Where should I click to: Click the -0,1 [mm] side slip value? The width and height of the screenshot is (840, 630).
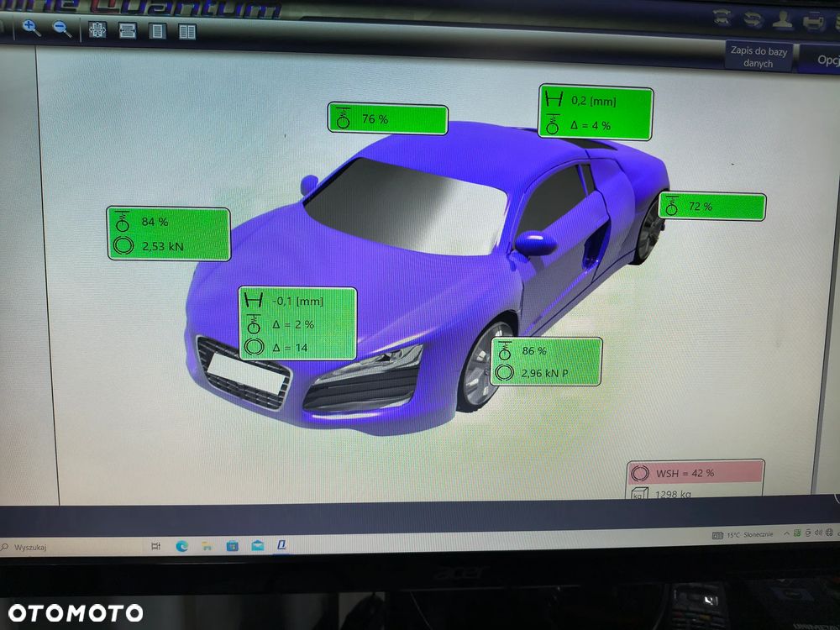coord(297,301)
